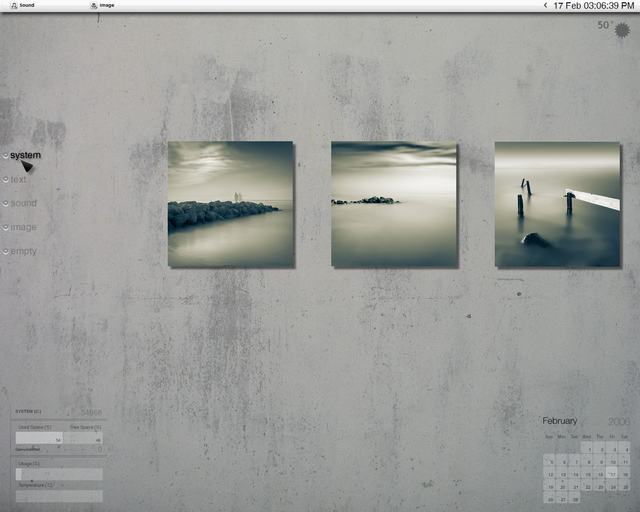The width and height of the screenshot is (640, 512).
Task: Select February 25 in the calendar
Action: point(624,485)
